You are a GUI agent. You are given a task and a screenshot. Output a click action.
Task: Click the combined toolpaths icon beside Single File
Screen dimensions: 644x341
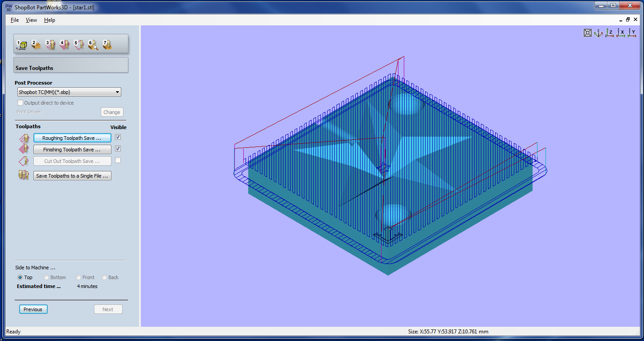point(24,175)
